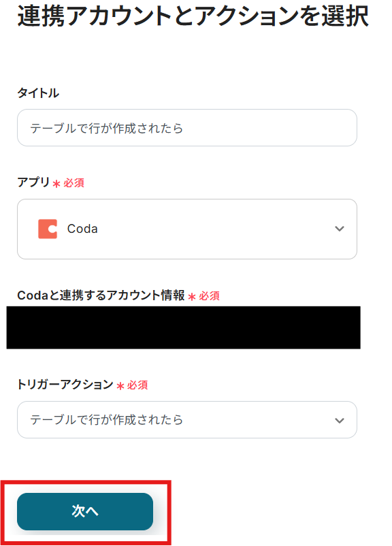The width and height of the screenshot is (392, 546).
Task: Click the Coda name text in dropdown
Action: pyautogui.click(x=82, y=229)
